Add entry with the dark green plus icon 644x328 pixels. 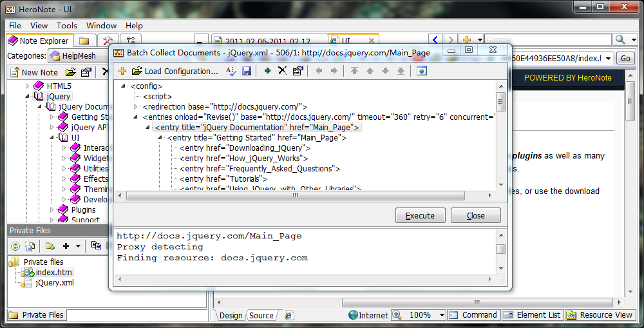pos(267,71)
